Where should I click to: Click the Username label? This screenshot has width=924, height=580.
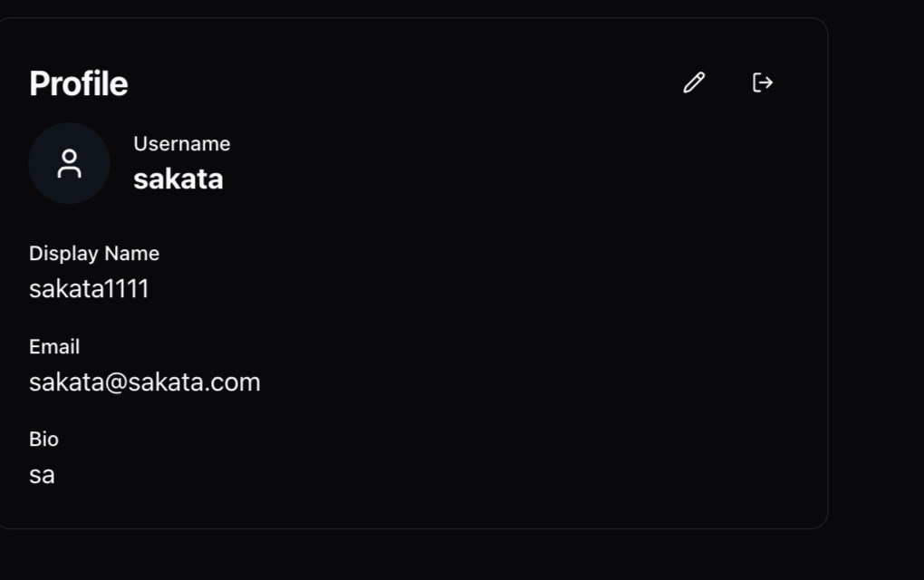181,144
